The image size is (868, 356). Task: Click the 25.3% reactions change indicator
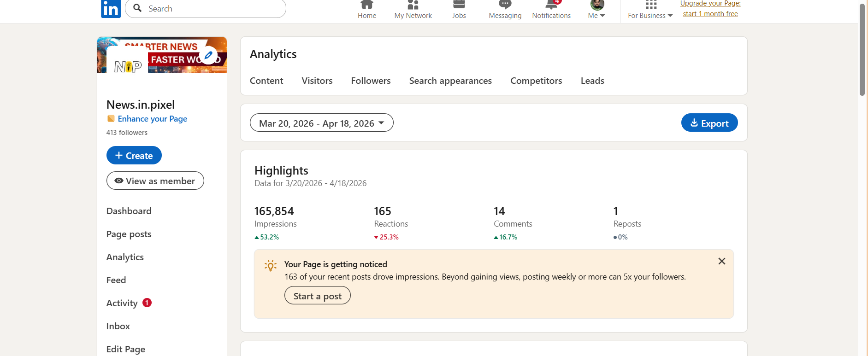pos(386,237)
